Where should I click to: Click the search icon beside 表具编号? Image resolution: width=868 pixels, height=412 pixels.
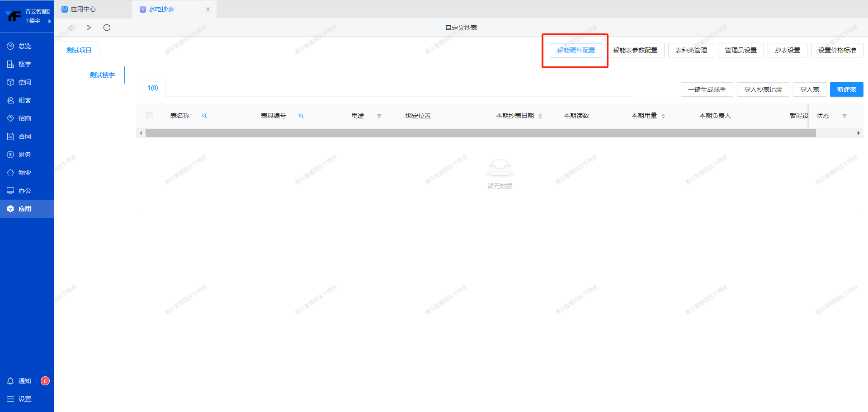(302, 116)
